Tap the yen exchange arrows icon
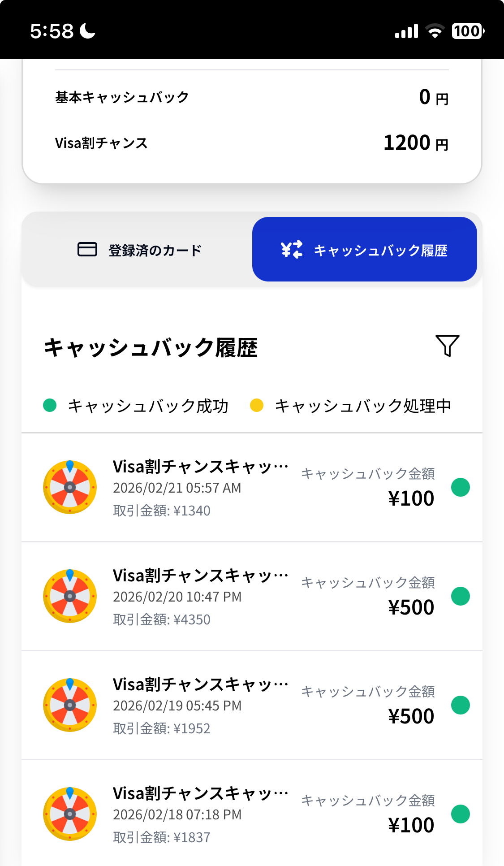 click(x=292, y=250)
